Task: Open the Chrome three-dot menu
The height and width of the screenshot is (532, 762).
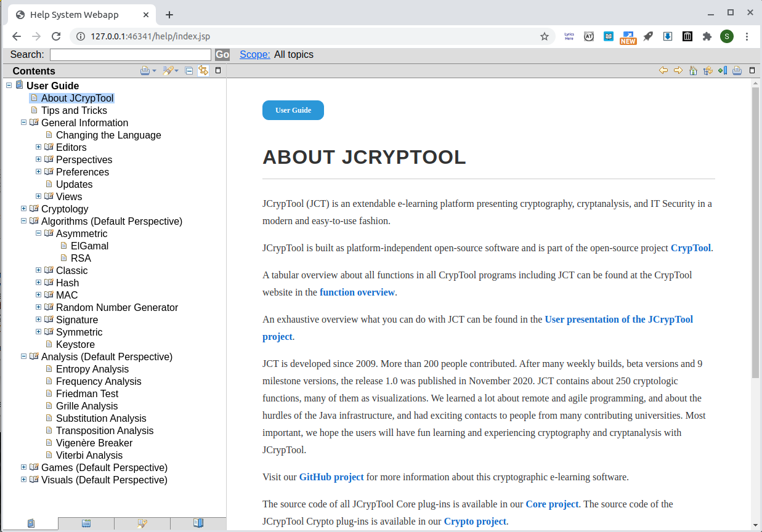Action: pos(747,36)
